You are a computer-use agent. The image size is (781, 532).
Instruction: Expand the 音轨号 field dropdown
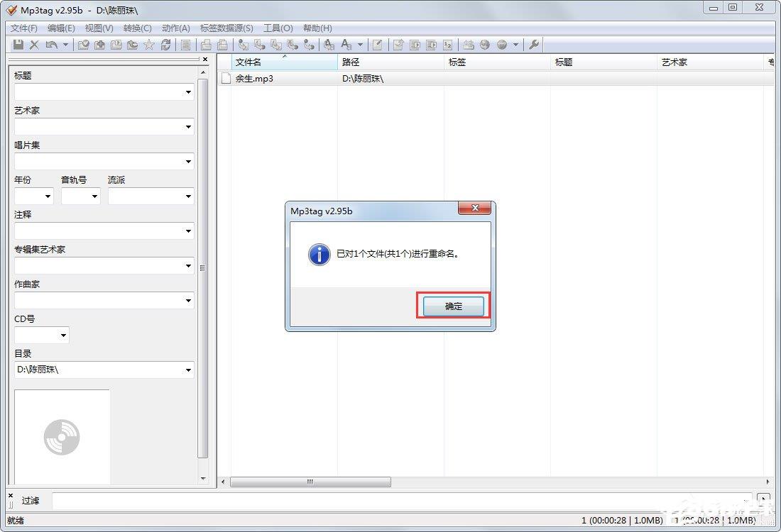coord(94,196)
